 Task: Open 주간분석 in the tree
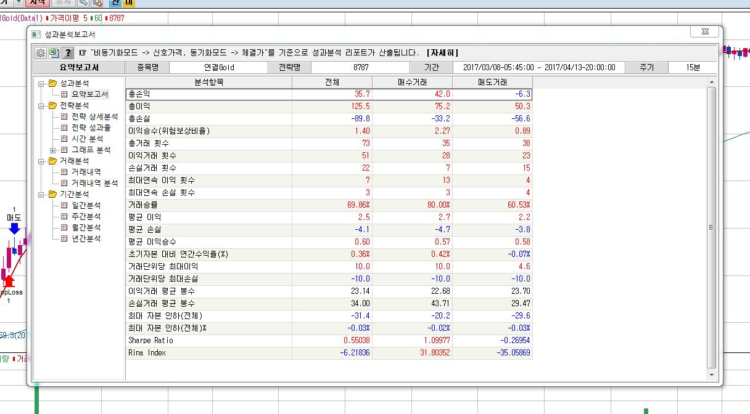tap(86, 217)
